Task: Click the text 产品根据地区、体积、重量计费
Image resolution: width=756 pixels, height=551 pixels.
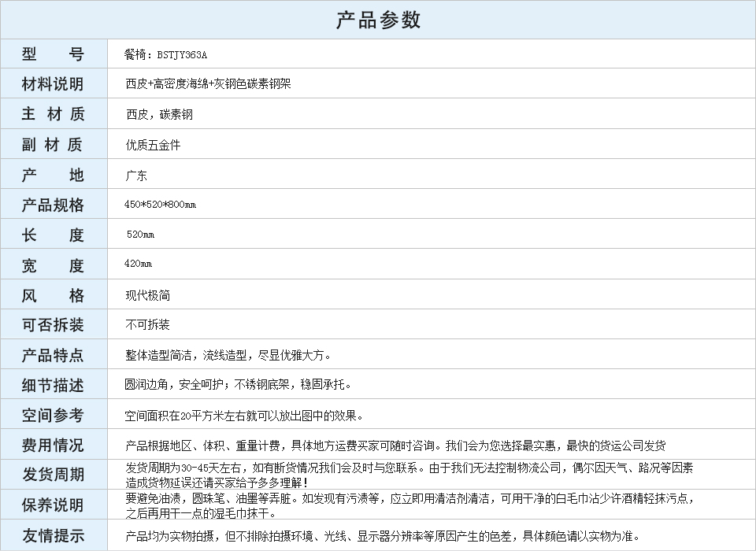Action: [202, 446]
